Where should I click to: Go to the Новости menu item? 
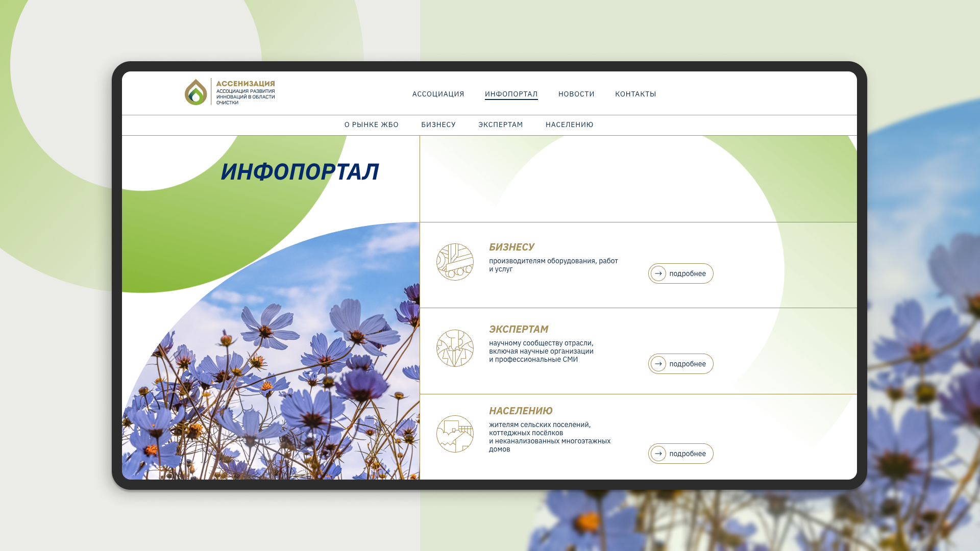[576, 94]
